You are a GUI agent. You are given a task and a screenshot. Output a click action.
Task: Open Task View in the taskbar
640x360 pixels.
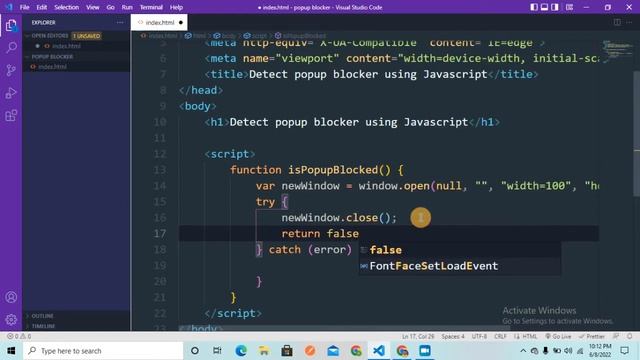(217, 351)
